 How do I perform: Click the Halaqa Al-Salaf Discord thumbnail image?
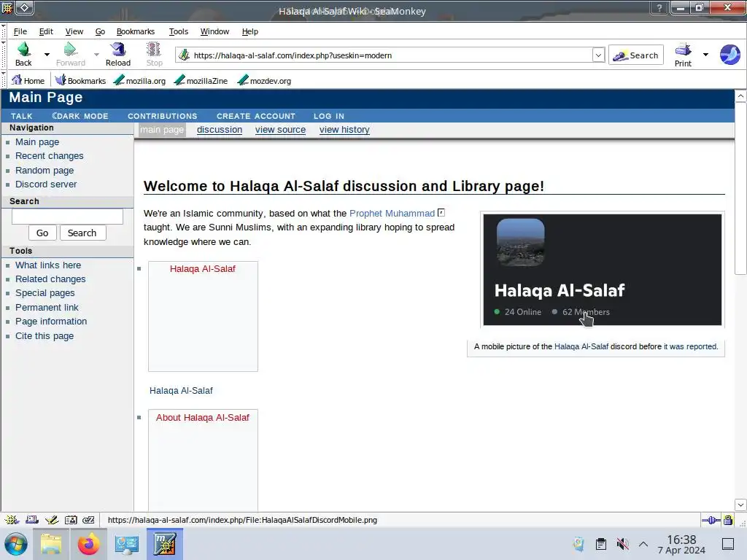coord(602,270)
